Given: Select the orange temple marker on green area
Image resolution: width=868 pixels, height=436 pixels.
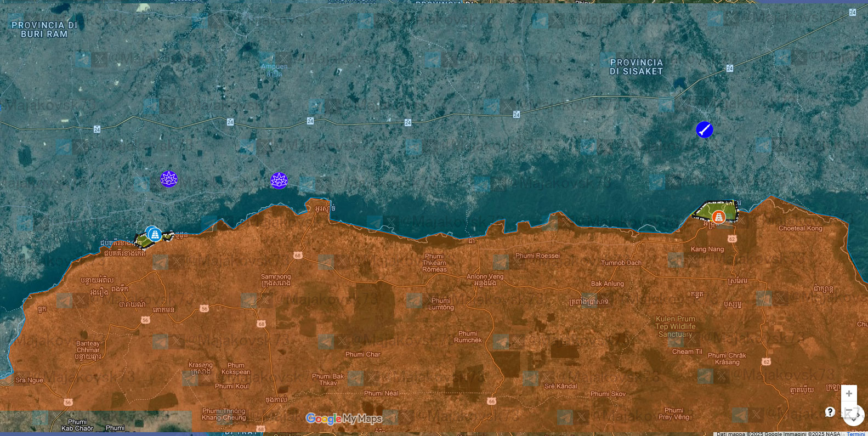Looking at the screenshot, I should click(718, 217).
